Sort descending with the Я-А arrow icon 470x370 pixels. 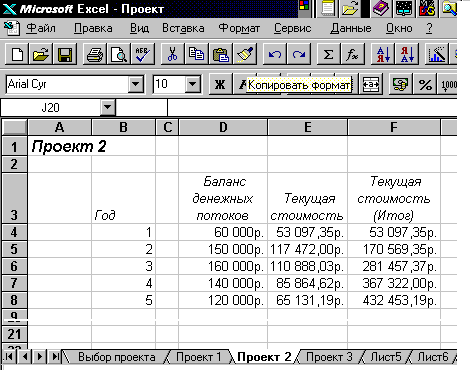click(x=407, y=54)
